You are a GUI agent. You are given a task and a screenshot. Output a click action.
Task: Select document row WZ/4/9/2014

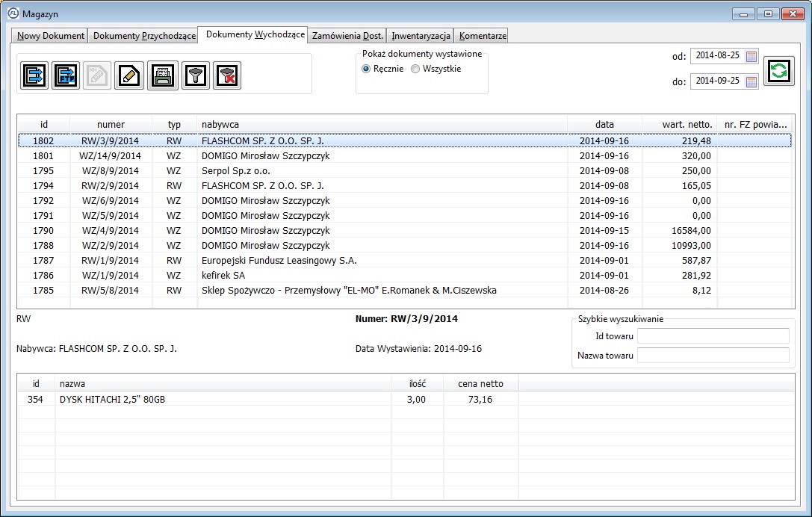[404, 231]
